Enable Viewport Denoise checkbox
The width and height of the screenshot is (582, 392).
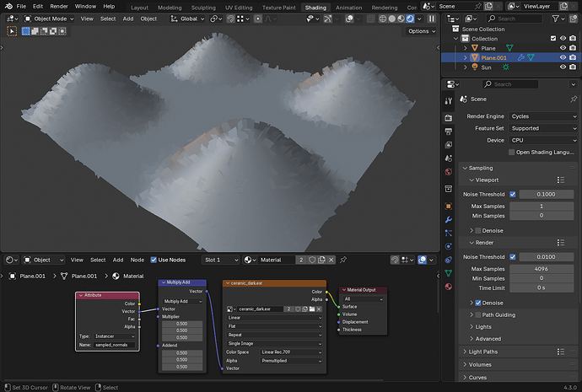click(478, 231)
